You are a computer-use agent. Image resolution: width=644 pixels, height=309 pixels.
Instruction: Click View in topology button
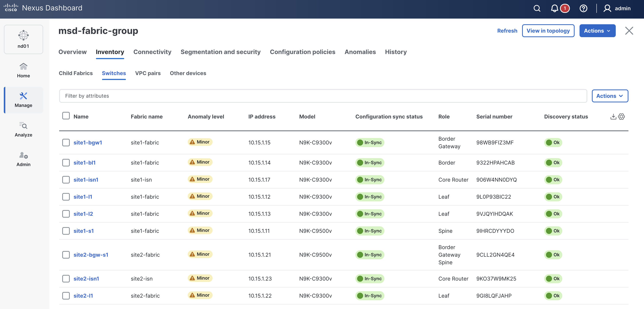tap(548, 31)
